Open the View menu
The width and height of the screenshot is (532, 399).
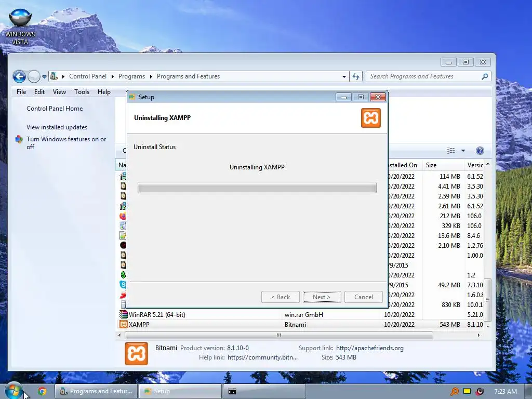(59, 92)
